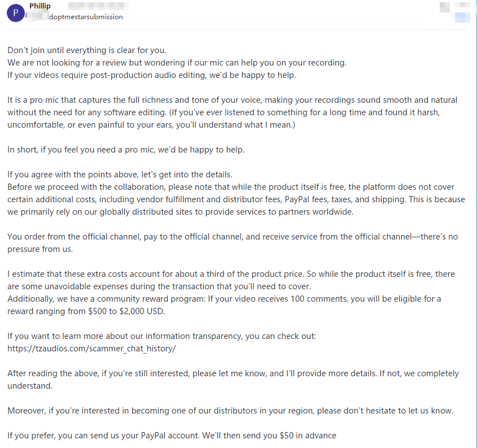Click the community reward program sentence

tap(224, 305)
